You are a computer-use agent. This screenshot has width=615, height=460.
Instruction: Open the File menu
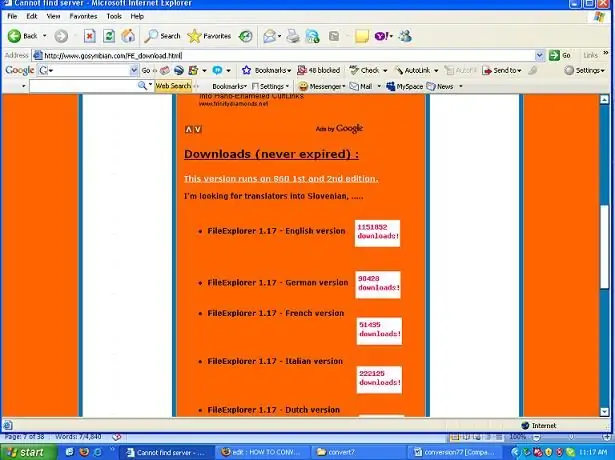coord(12,16)
